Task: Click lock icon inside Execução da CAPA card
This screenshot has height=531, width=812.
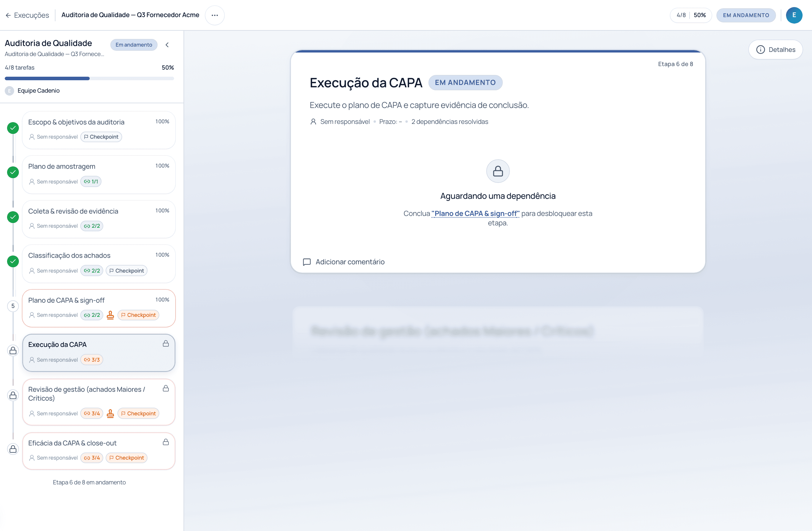Action: pyautogui.click(x=166, y=343)
